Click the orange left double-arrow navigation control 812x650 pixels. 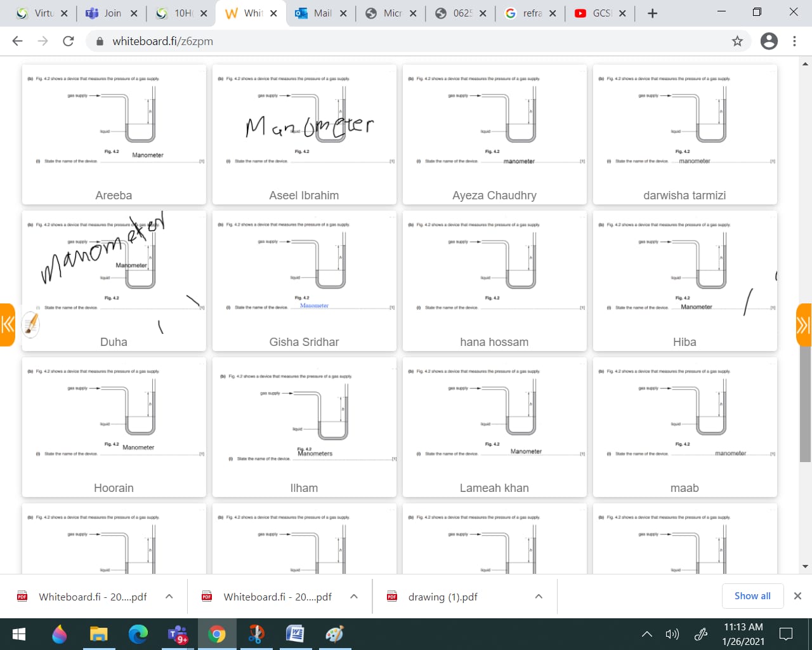click(x=8, y=324)
